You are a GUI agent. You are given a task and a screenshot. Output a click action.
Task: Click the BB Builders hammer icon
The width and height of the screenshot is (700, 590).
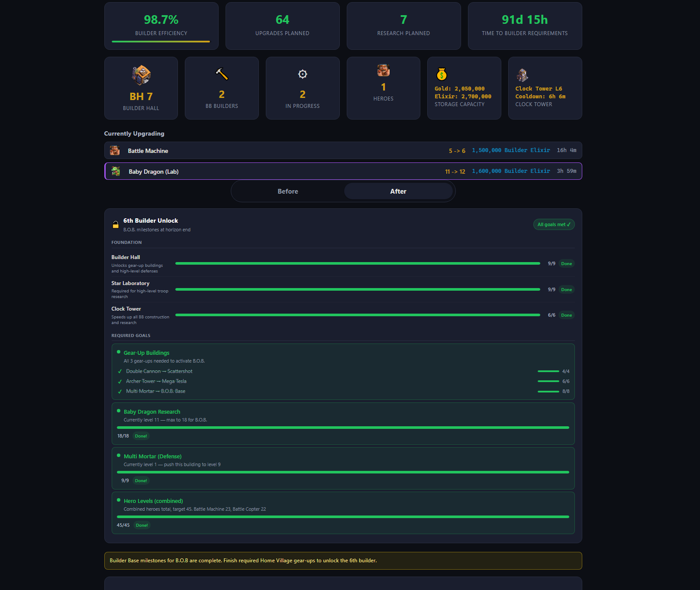(222, 74)
